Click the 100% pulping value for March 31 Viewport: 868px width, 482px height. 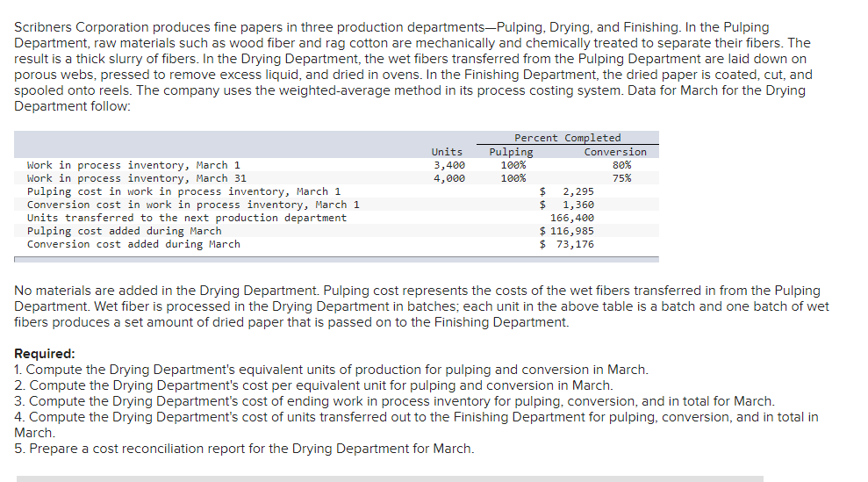[513, 178]
